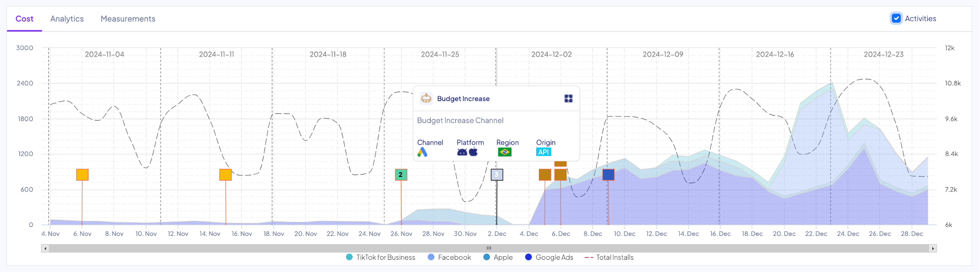Click the scrollbar right arrow button
The image size is (980, 272).
point(933,249)
